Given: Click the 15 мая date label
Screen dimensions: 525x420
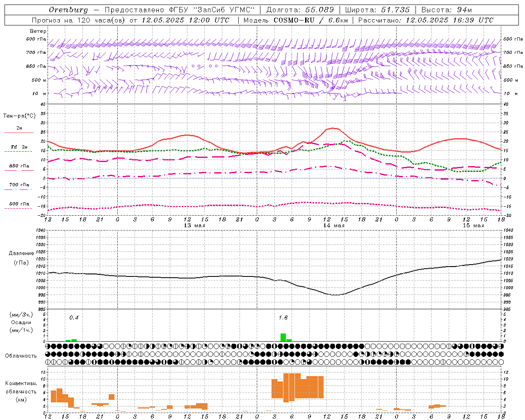Looking at the screenshot, I should pos(473,225).
